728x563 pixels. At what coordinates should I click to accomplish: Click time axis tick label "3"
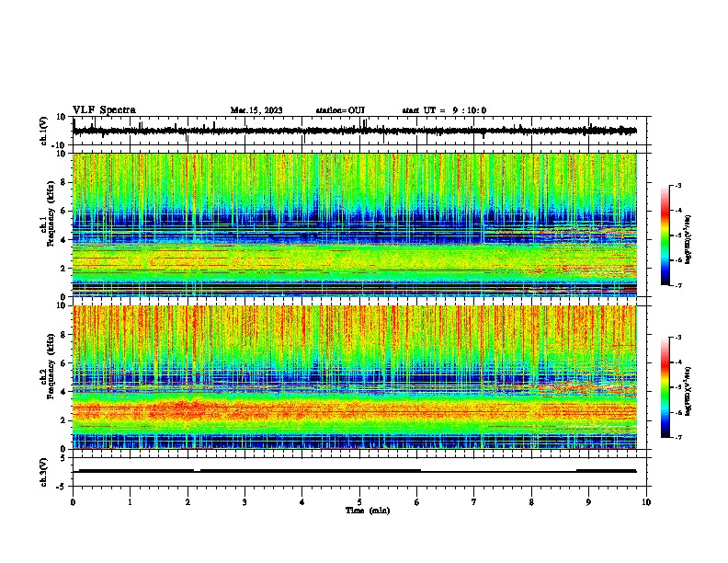245,502
